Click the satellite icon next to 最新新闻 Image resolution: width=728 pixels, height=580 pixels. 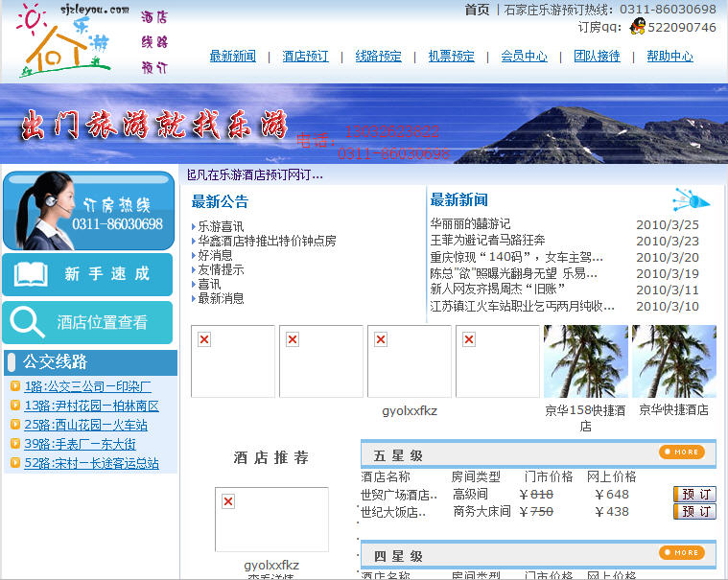691,199
